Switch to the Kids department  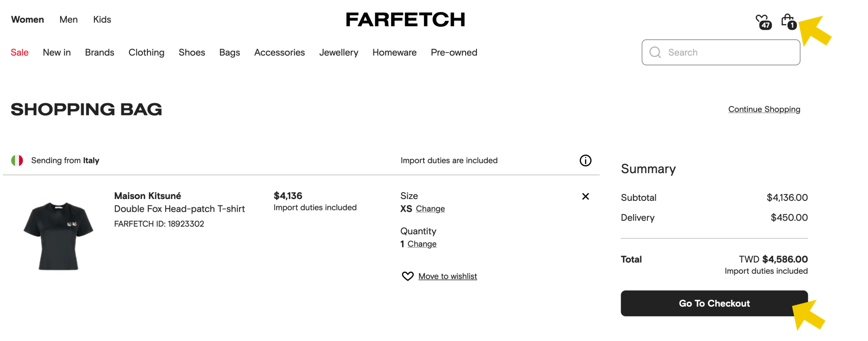pos(102,19)
